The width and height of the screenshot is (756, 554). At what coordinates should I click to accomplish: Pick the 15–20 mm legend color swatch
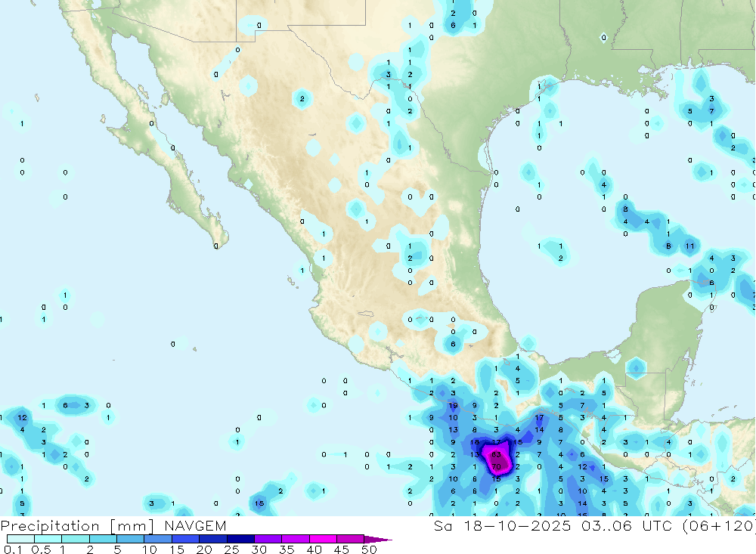click(186, 539)
